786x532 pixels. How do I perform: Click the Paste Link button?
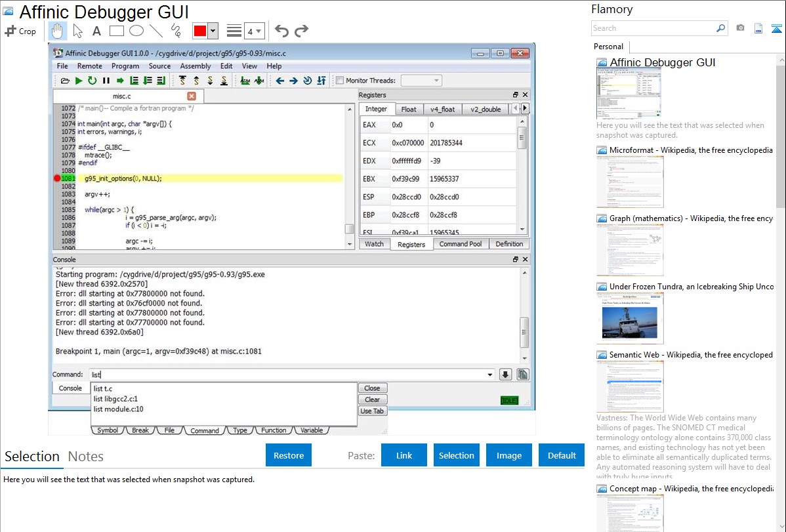coord(404,455)
